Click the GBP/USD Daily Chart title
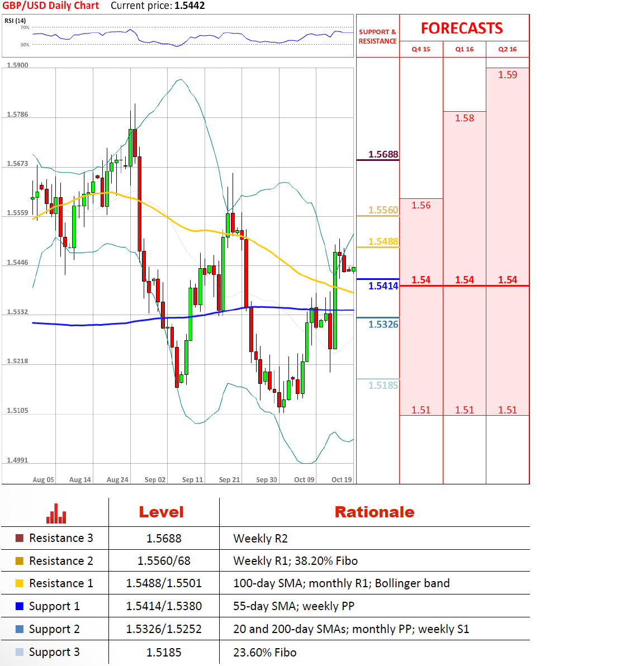The image size is (644, 666). (x=50, y=6)
